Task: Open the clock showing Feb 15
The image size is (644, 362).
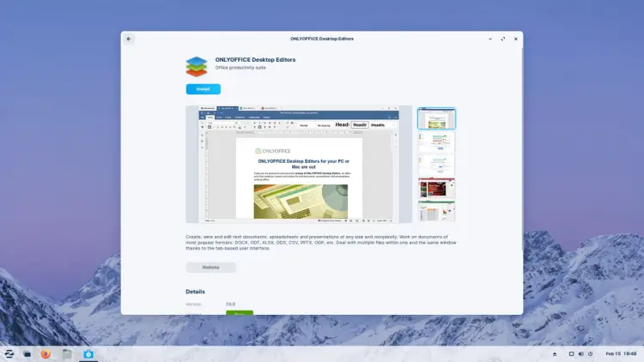Action: click(x=621, y=353)
